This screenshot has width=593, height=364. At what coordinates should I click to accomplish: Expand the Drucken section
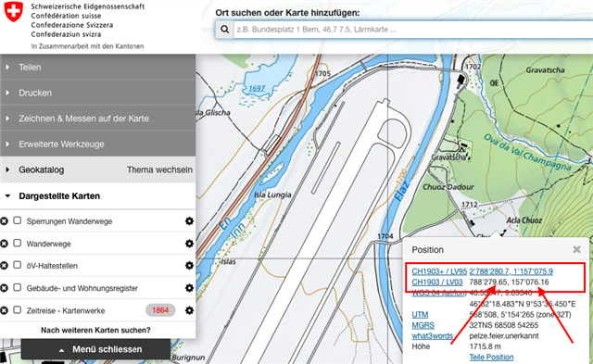(x=97, y=93)
